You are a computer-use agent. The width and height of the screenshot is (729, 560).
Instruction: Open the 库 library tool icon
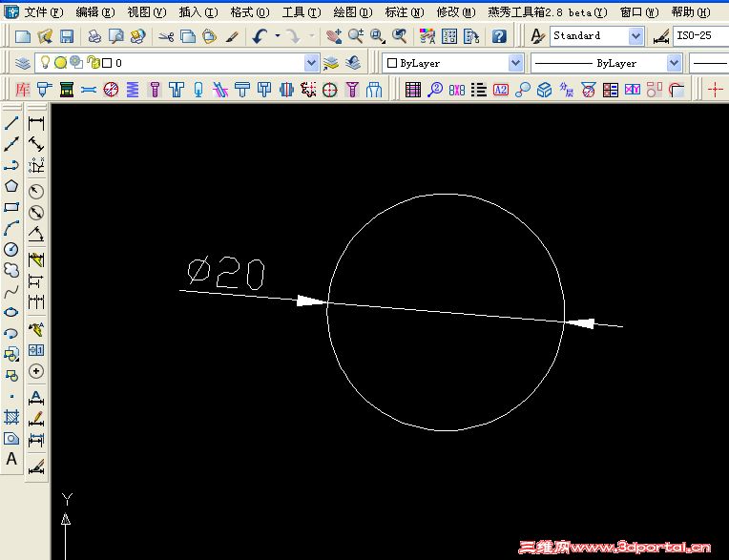tap(22, 90)
